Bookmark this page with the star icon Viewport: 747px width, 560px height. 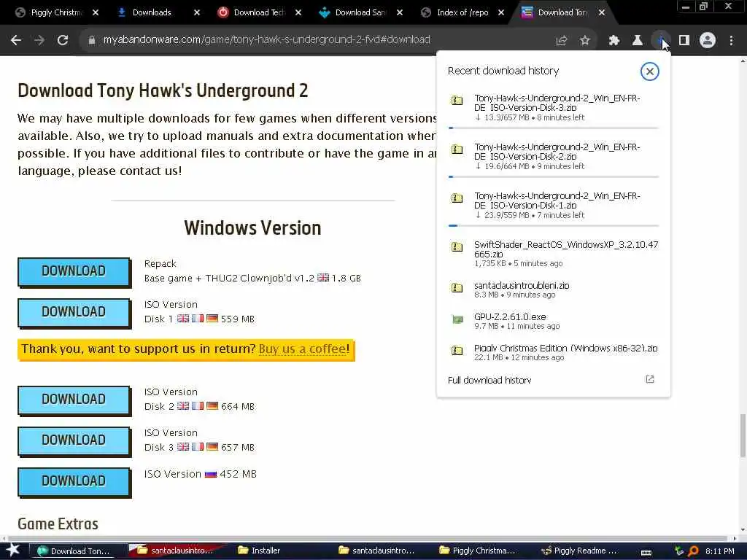[x=585, y=41]
